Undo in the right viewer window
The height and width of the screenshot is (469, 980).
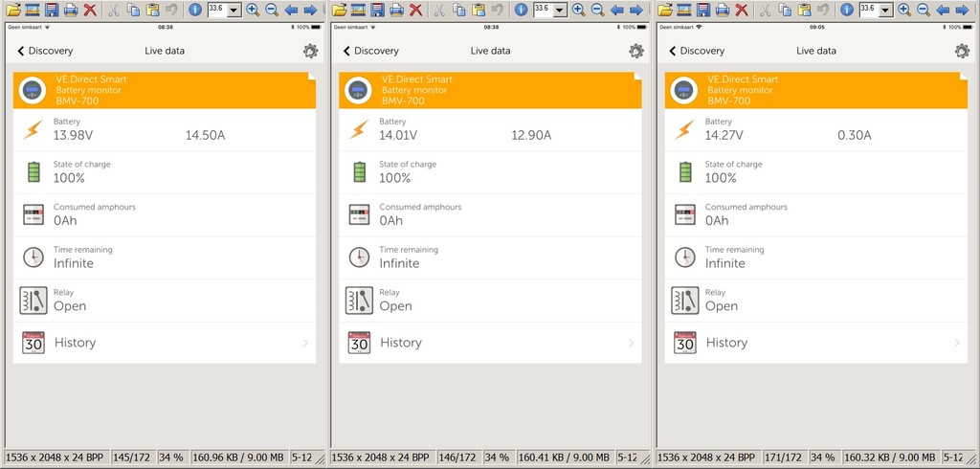tap(823, 10)
